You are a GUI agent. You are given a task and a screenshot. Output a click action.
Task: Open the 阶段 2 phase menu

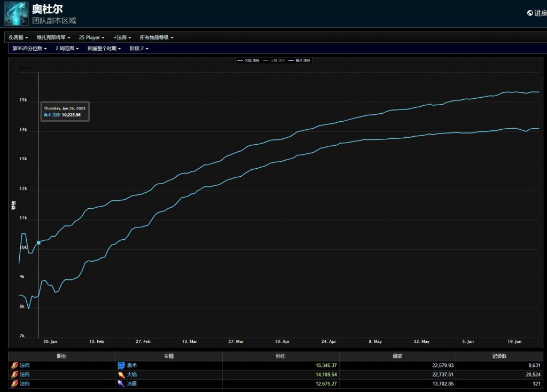pos(139,48)
